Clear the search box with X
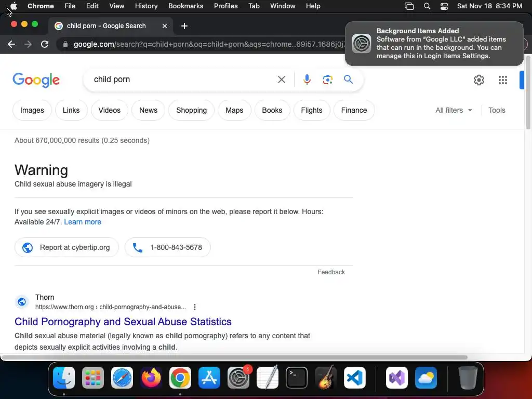The image size is (532, 399). pyautogui.click(x=281, y=79)
